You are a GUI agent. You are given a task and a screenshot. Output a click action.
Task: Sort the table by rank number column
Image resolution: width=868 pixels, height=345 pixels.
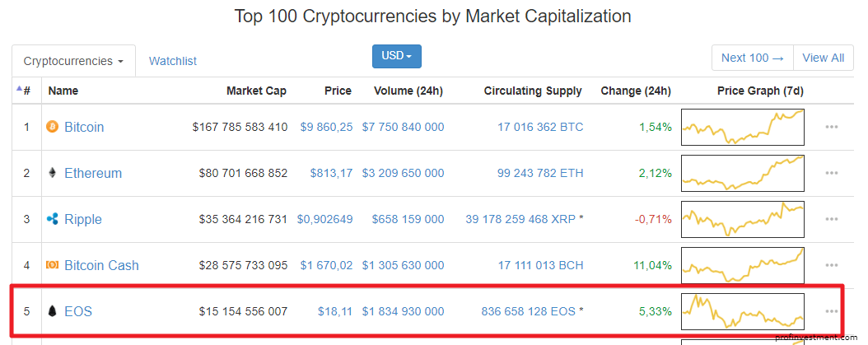[23, 91]
